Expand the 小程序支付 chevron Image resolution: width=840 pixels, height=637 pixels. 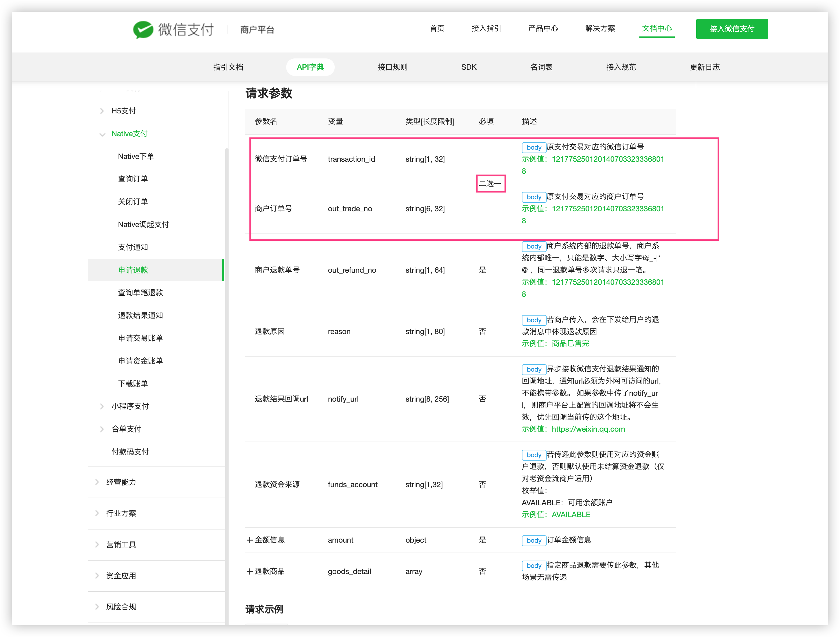click(102, 406)
